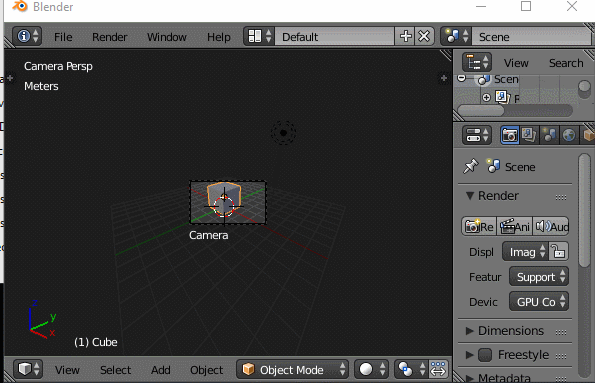Open the Feature set Supported dropdown
This screenshot has width=595, height=383.
(x=539, y=277)
